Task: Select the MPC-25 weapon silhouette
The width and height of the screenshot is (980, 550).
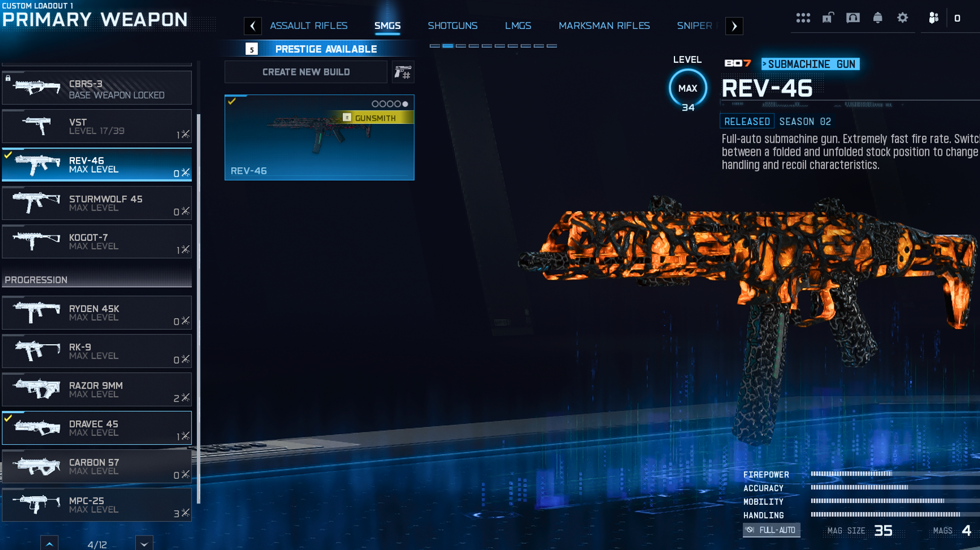Action: coord(37,504)
